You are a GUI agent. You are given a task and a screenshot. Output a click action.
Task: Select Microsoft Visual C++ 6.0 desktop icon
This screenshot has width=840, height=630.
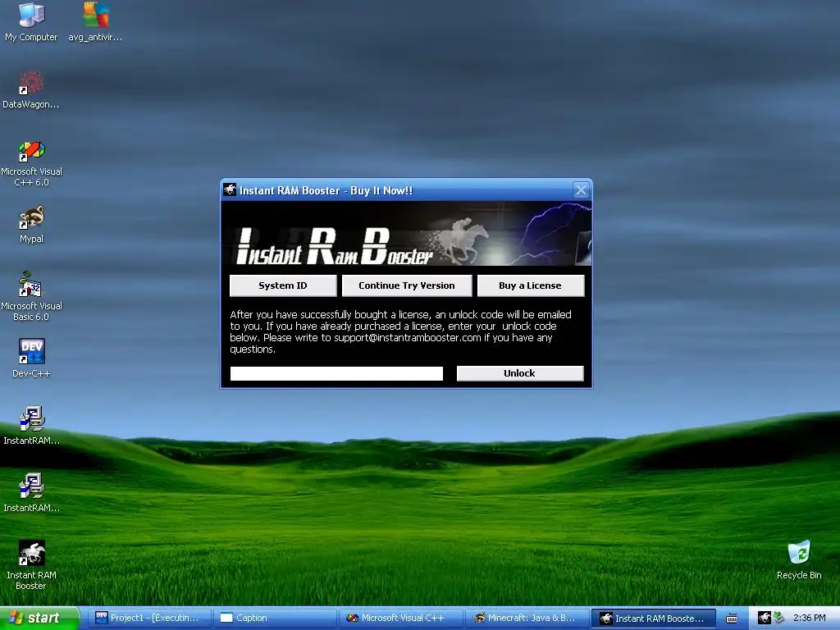click(x=31, y=163)
